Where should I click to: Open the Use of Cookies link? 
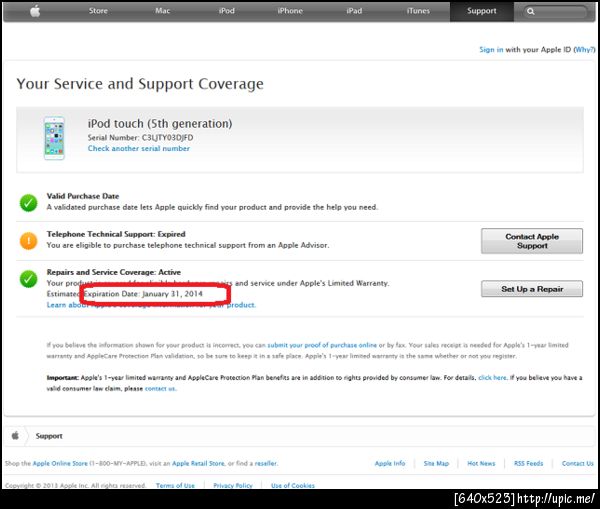click(293, 485)
